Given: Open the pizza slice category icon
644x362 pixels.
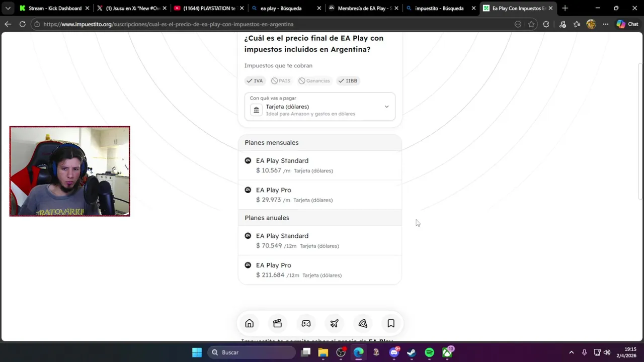Looking at the screenshot, I should 363,323.
